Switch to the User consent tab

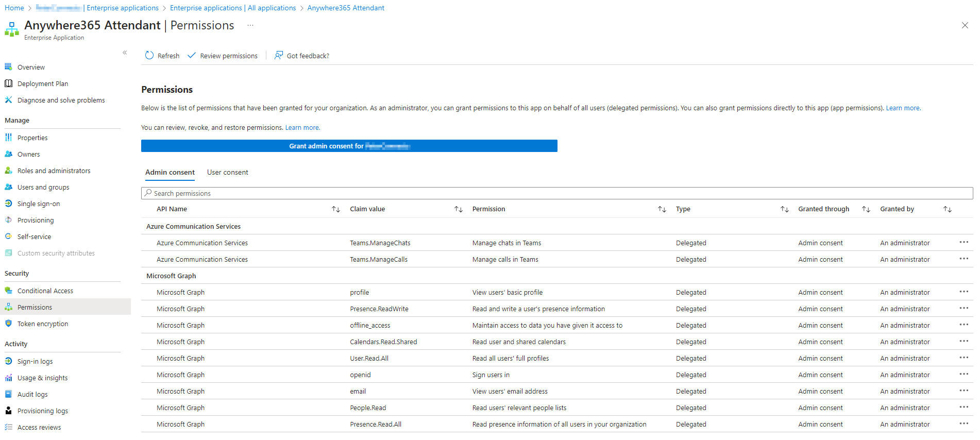point(227,173)
